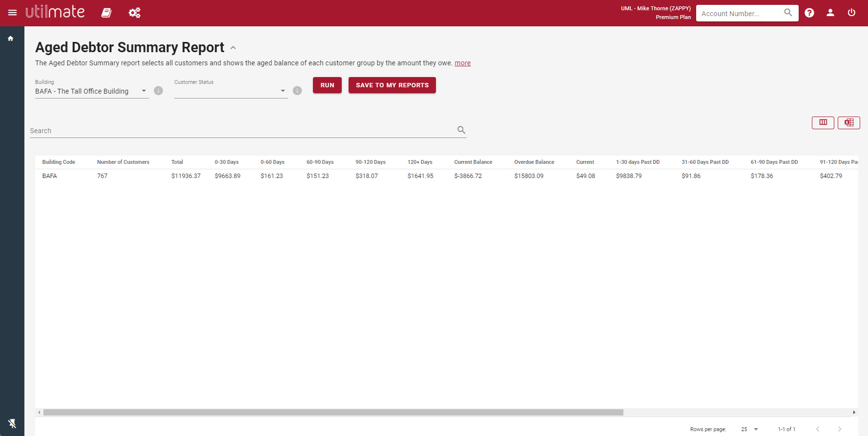The image size is (868, 436).
Task: Select the $15803.09 overdue balance cell
Action: tap(529, 176)
